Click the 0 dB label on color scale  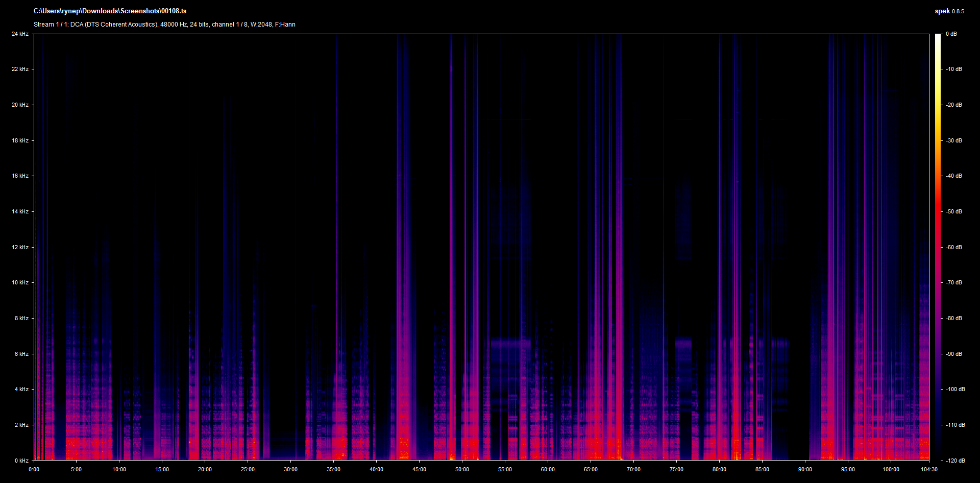pos(951,34)
